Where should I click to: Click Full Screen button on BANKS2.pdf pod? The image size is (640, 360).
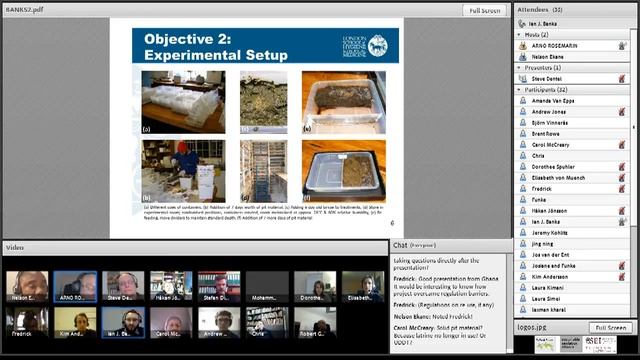(x=484, y=11)
